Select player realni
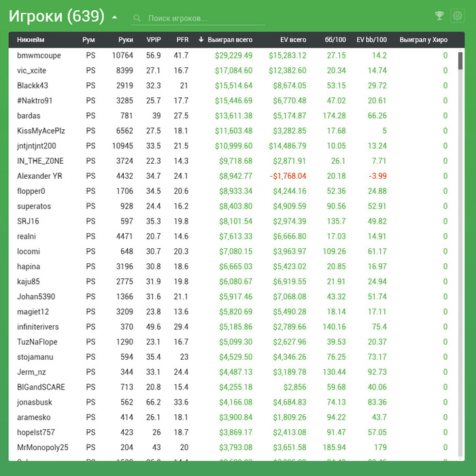The image size is (476, 476). tap(27, 237)
